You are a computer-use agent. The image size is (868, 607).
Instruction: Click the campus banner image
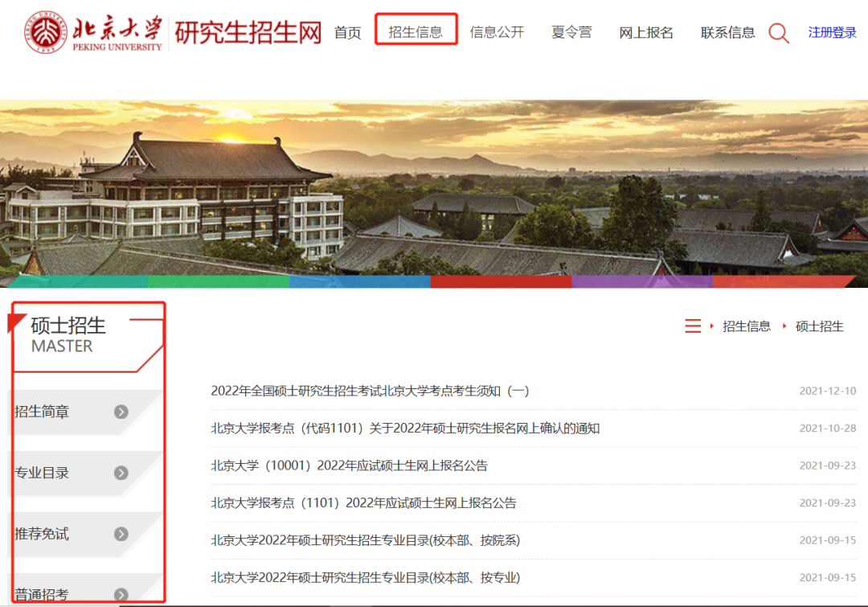434,193
